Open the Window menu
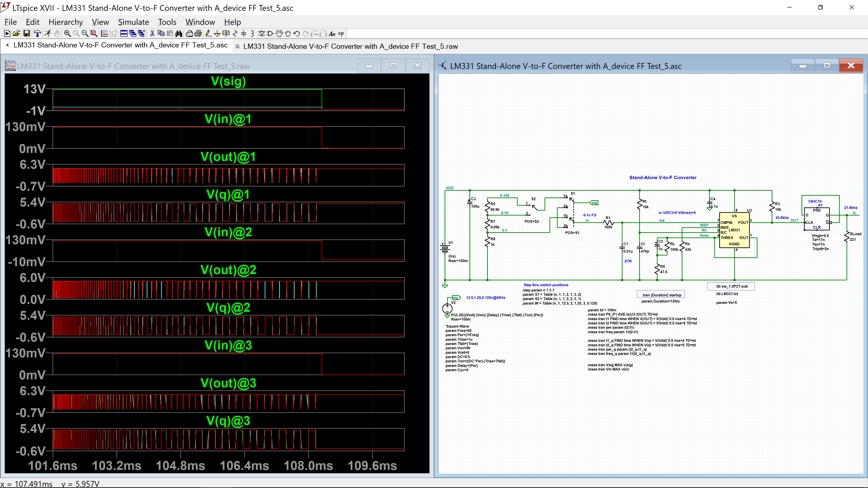Viewport: 868px width, 488px height. pyautogui.click(x=200, y=22)
